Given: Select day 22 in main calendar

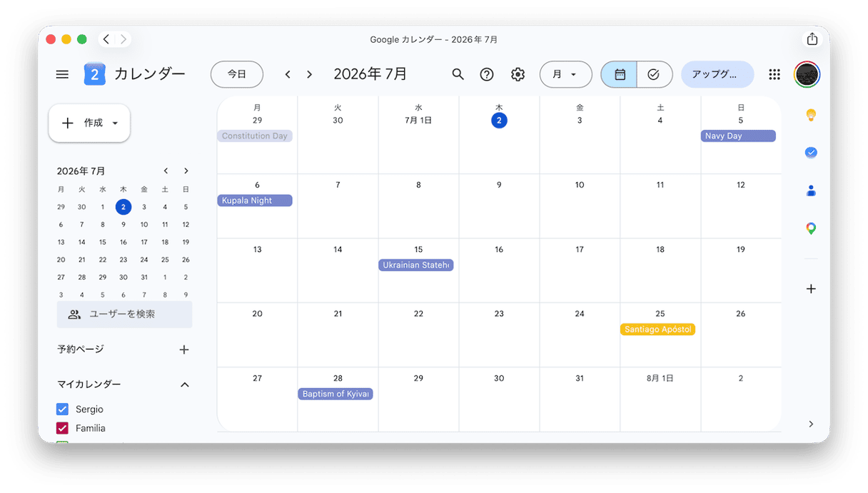Looking at the screenshot, I should click(x=418, y=313).
